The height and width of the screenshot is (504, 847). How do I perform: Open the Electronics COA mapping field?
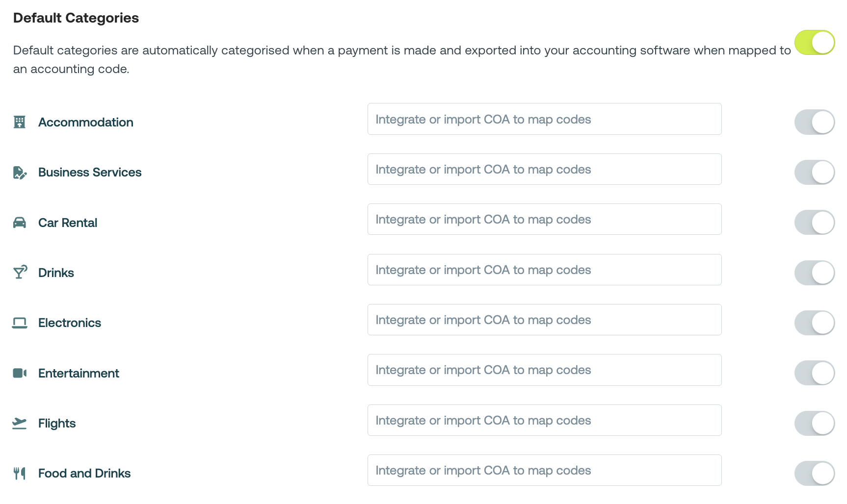coord(544,320)
